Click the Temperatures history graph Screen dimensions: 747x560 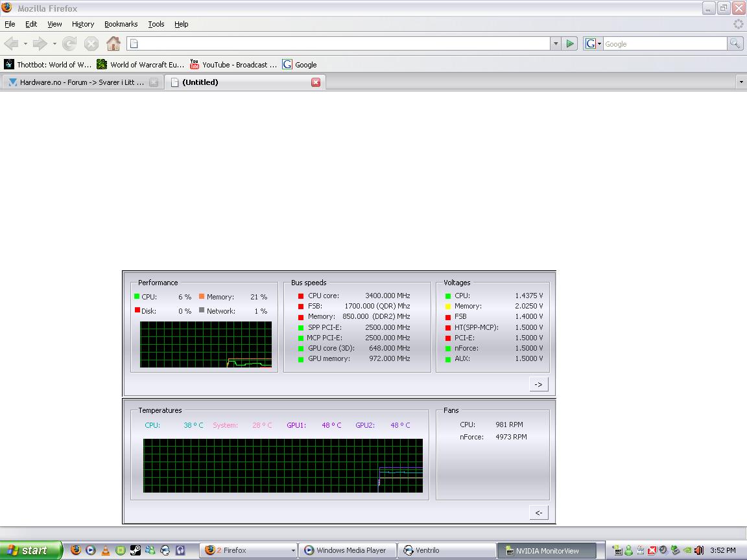[283, 466]
